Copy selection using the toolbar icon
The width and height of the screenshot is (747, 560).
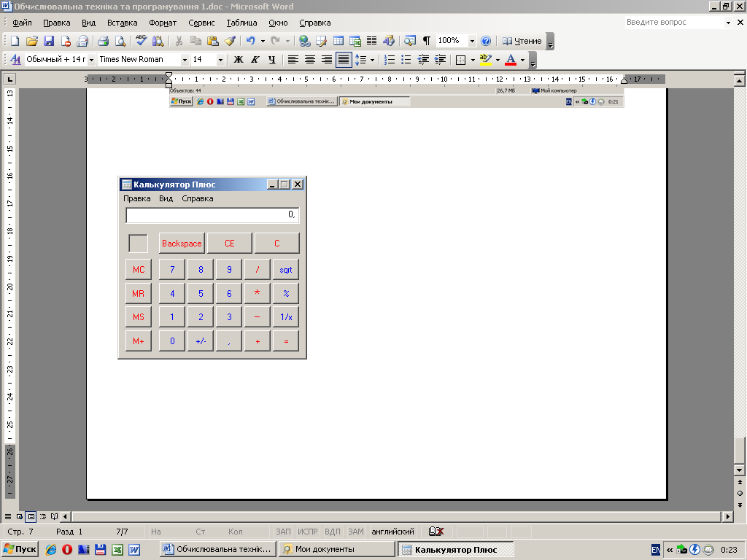[196, 41]
